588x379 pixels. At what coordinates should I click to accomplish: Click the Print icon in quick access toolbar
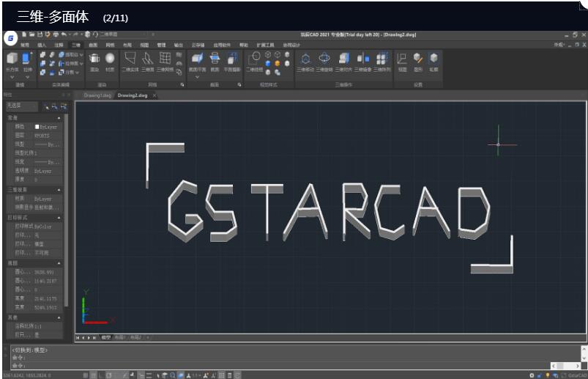point(56,34)
